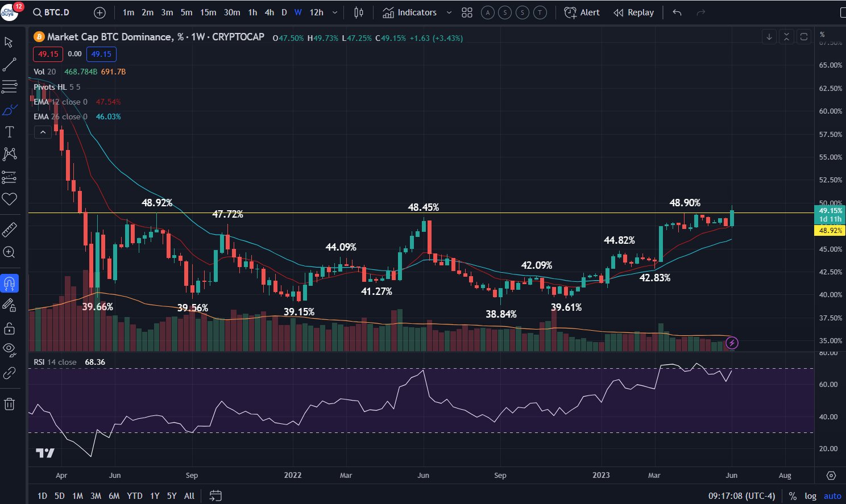Toggle stay in drawing mode

(x=9, y=305)
